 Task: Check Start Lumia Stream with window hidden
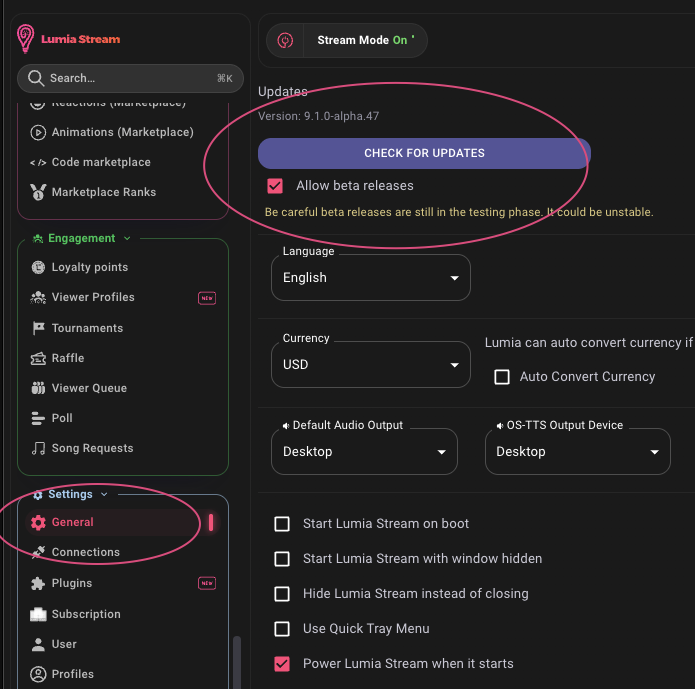coord(282,559)
